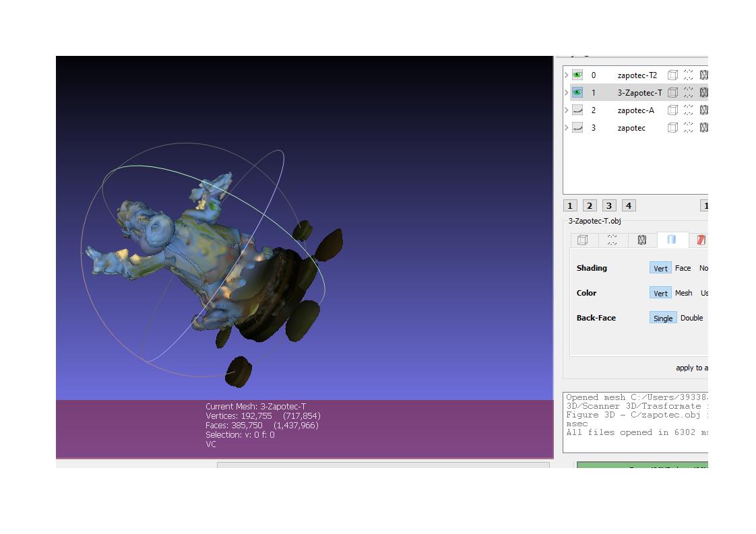Open the bounding box rendering tab in 3-Zapotec-T.obj panel

pos(583,240)
